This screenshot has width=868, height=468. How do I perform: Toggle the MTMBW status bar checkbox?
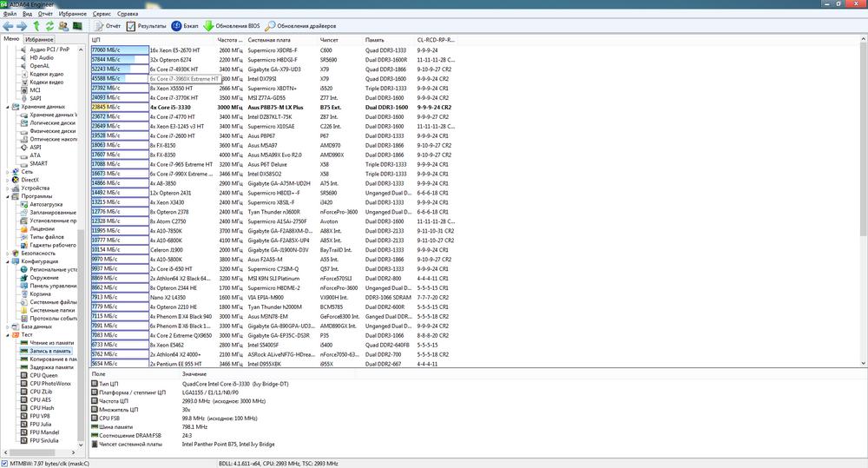(x=4, y=464)
